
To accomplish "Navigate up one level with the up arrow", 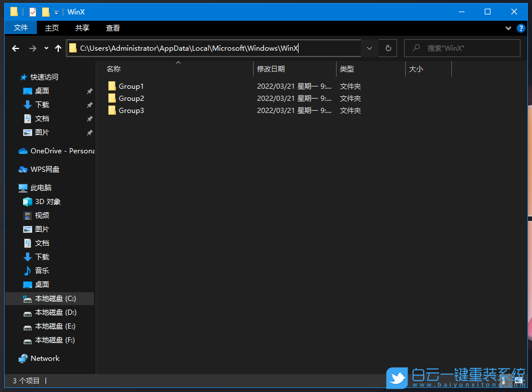I will pos(58,48).
